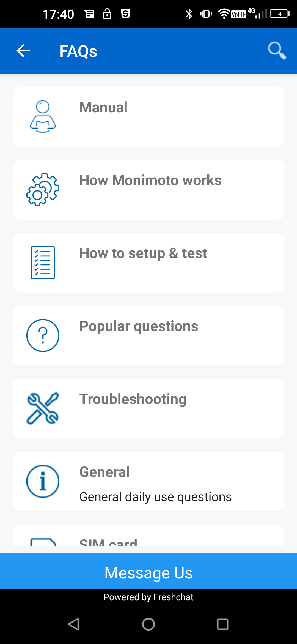Tap the Manual person-reading icon
Screen dimensions: 297x644
point(43,117)
